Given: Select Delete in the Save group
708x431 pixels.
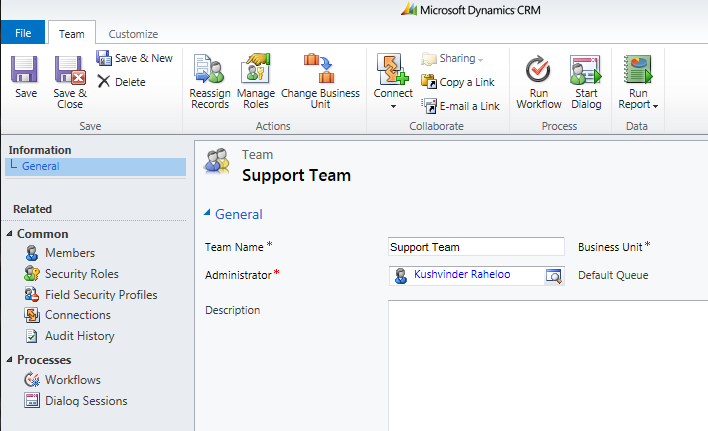Looking at the screenshot, I should click(121, 82).
